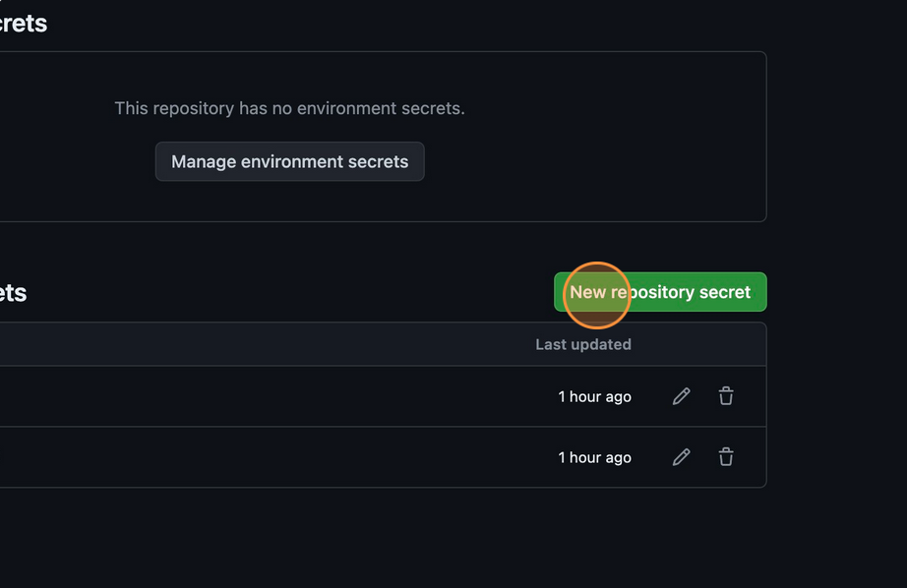Delete the second repository secret via trash icon
Screen dimensions: 907x588
point(726,457)
